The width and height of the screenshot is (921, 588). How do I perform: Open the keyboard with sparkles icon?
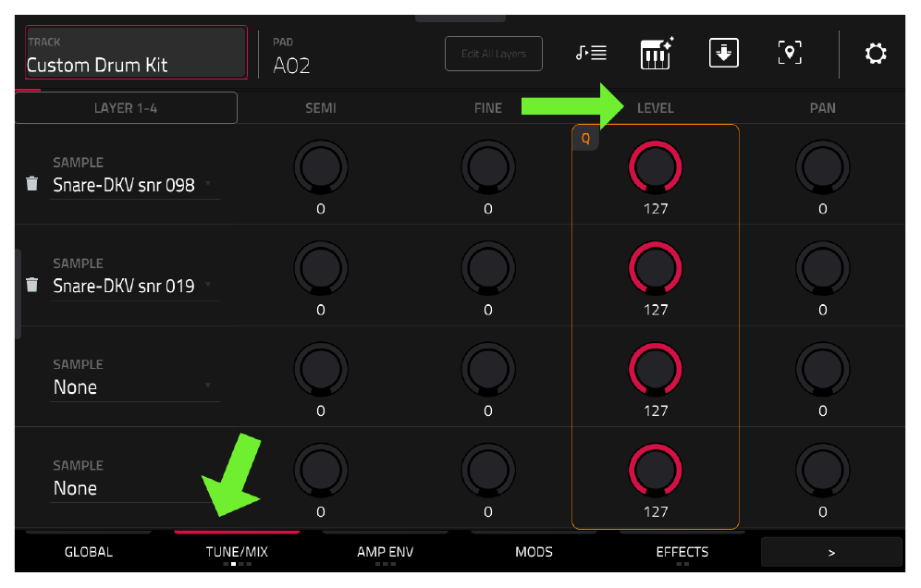pyautogui.click(x=657, y=54)
